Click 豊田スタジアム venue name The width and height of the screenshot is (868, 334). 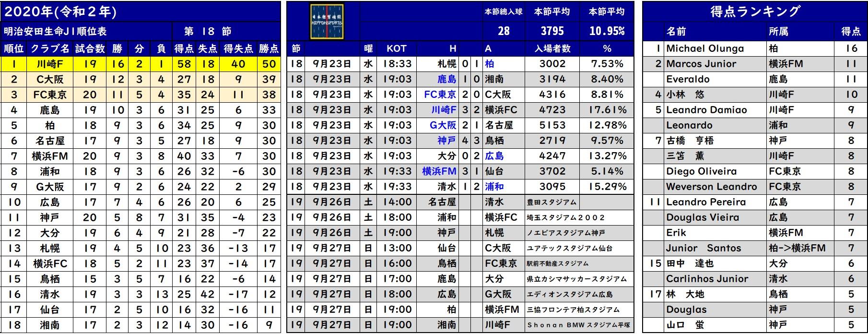(551, 203)
